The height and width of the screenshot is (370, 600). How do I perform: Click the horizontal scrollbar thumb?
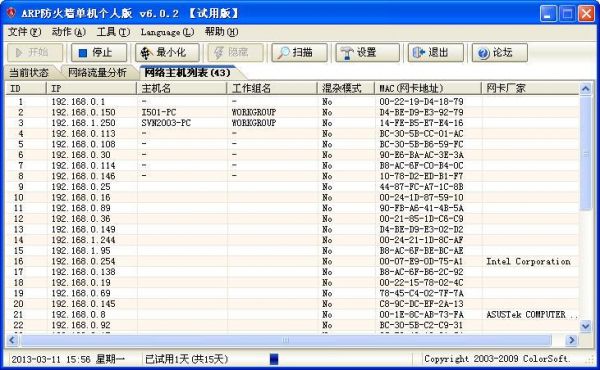pyautogui.click(x=286, y=340)
